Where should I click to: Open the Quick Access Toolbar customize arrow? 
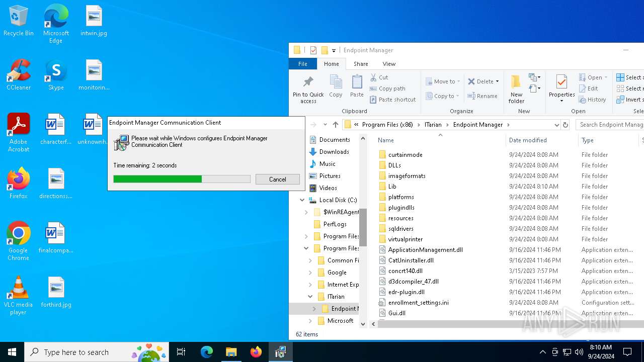(x=334, y=50)
